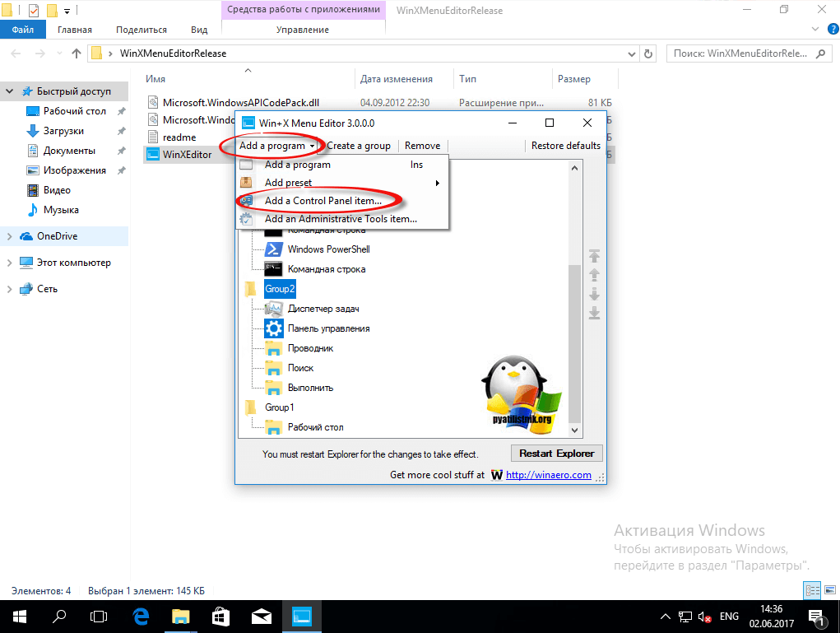The width and height of the screenshot is (840, 633).
Task: Click the Панель управления gear icon
Action: (x=274, y=328)
